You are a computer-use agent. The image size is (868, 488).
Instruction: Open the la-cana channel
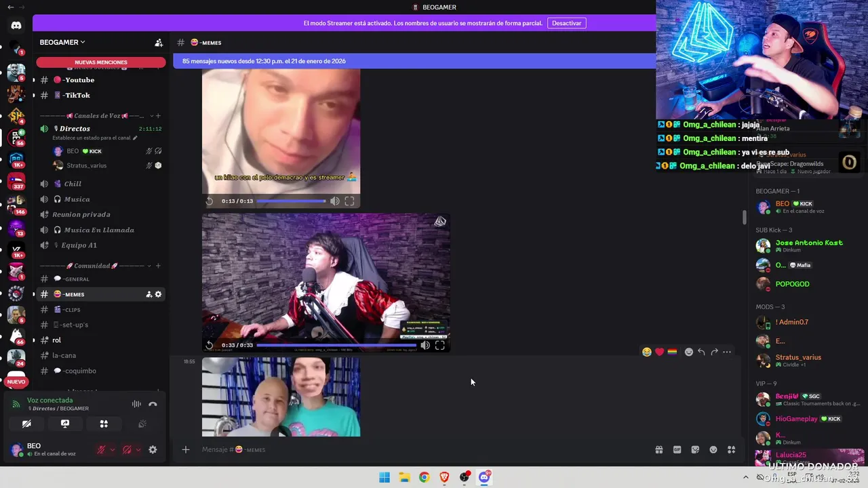[x=100, y=355]
